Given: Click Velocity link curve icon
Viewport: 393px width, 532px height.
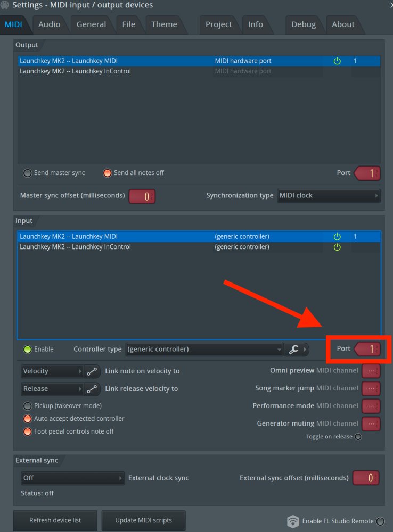Looking at the screenshot, I should pyautogui.click(x=92, y=371).
